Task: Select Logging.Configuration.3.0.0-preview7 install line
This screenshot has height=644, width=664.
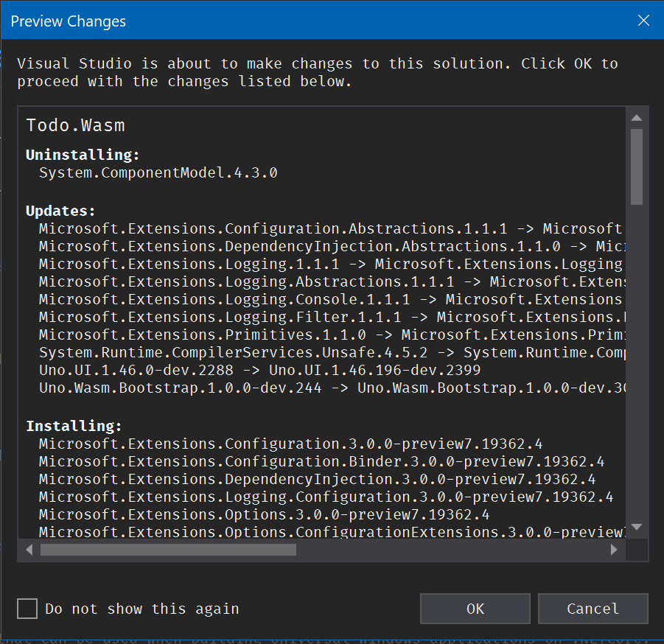Action: point(326,497)
